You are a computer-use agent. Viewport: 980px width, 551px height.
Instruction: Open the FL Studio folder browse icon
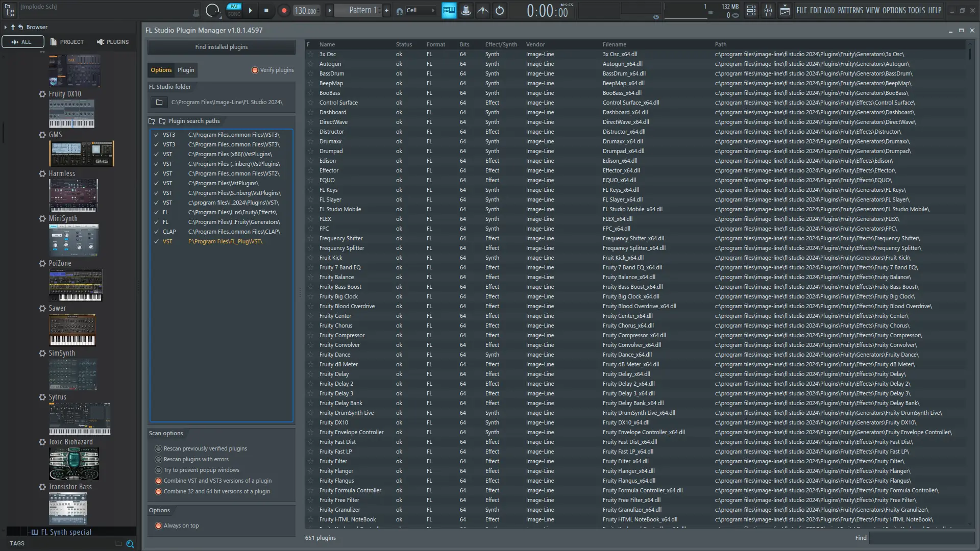tap(159, 102)
